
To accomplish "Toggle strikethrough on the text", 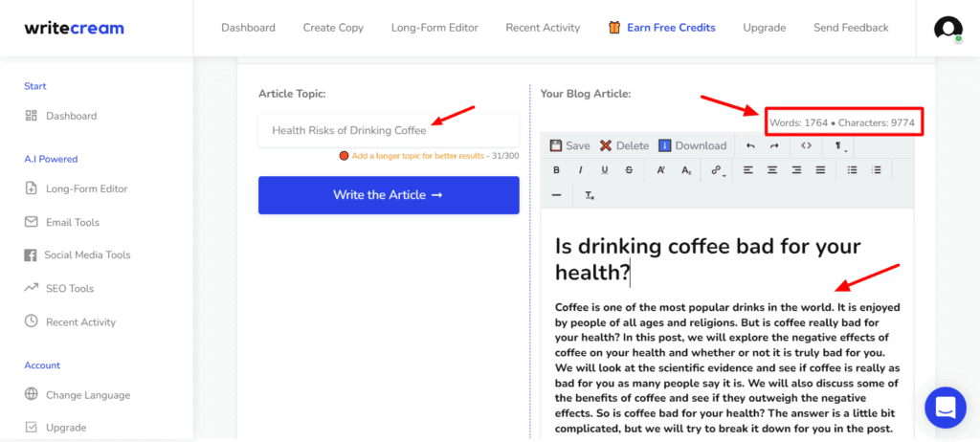I will 629,170.
